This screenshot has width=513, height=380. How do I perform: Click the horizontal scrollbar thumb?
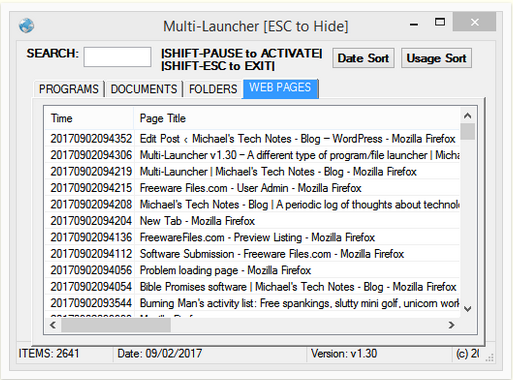[116, 325]
